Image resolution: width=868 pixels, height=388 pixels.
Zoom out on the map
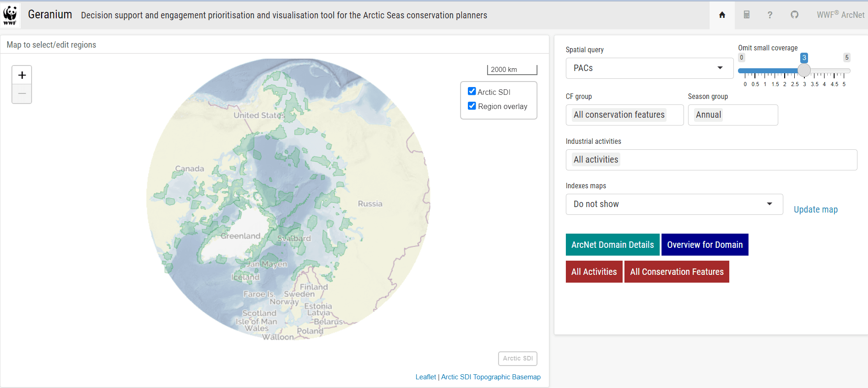tap(22, 94)
